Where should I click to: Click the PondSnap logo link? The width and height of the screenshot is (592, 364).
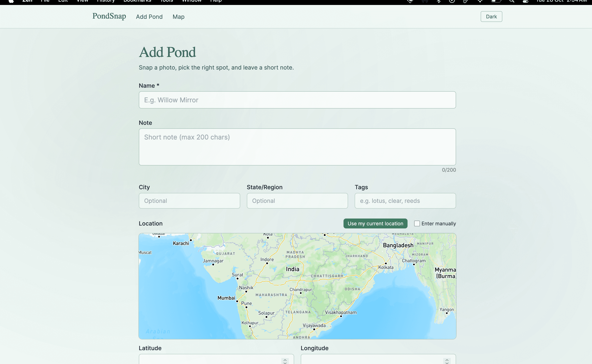point(109,16)
